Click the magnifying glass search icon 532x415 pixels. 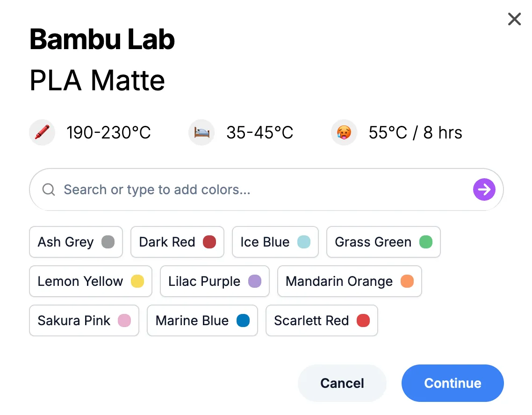click(x=49, y=189)
